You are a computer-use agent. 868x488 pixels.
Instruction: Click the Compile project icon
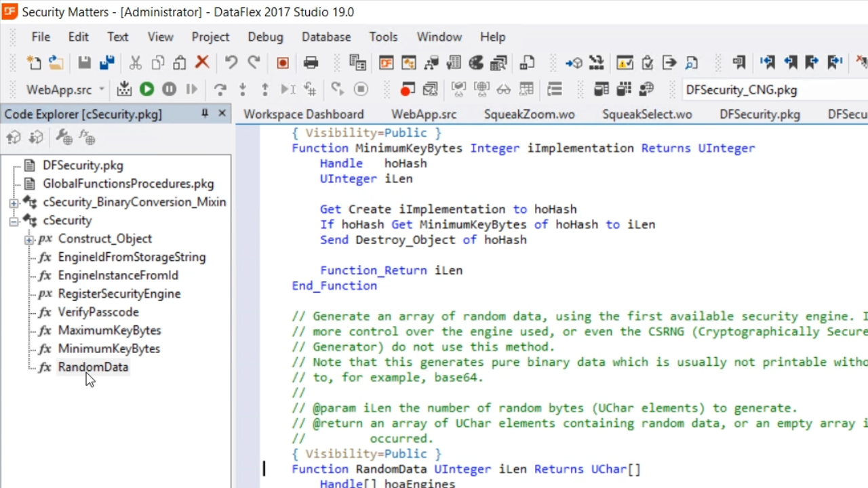[124, 89]
